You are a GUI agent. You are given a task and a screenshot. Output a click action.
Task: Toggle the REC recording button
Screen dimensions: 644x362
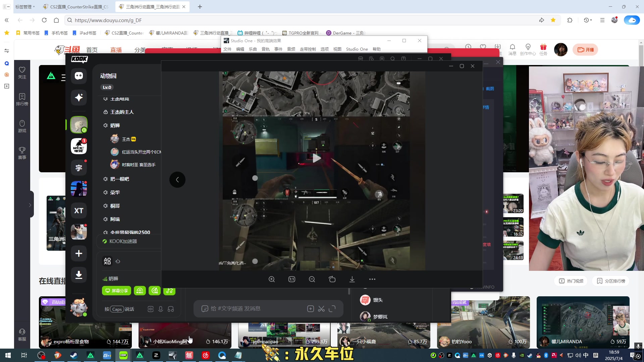click(x=140, y=291)
